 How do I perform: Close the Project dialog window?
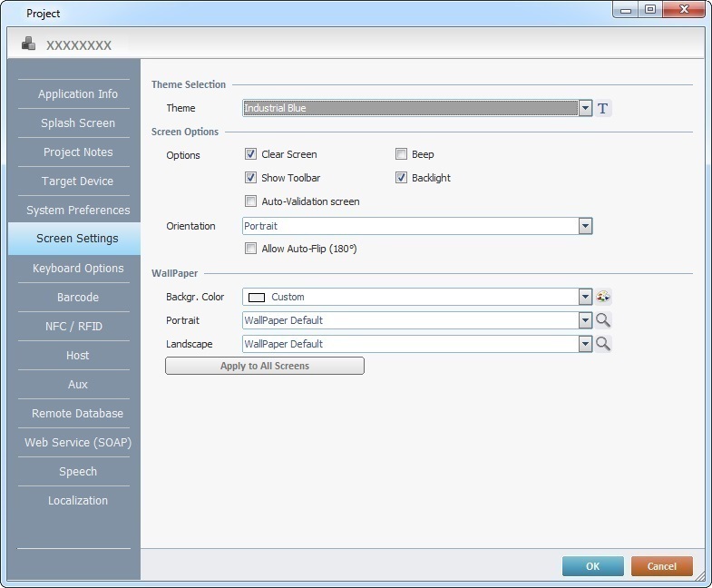tap(685, 9)
